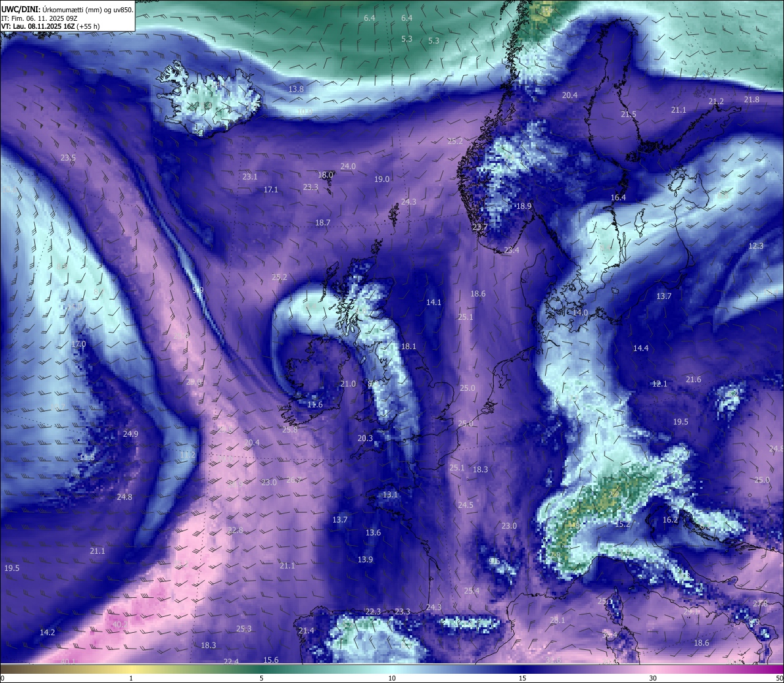This screenshot has width=784, height=683.
Task: Select the 23.5 map value
Action: pos(68,157)
